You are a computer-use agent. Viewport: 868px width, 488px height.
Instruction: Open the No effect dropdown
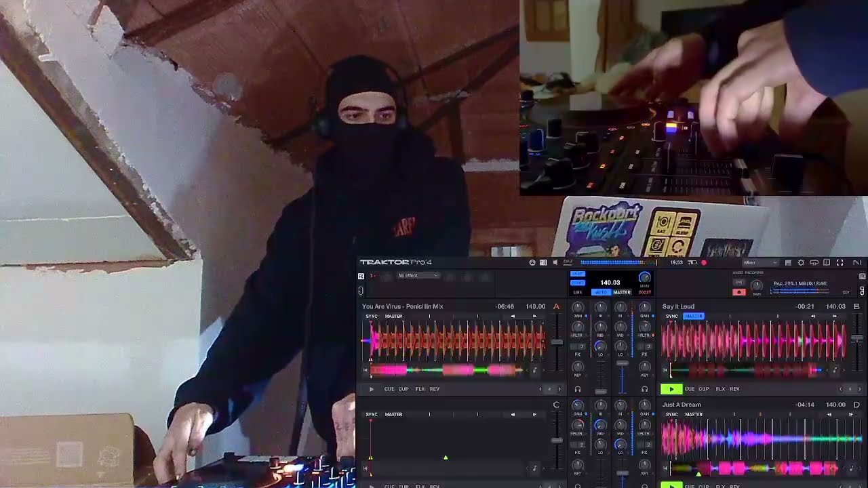(x=418, y=275)
